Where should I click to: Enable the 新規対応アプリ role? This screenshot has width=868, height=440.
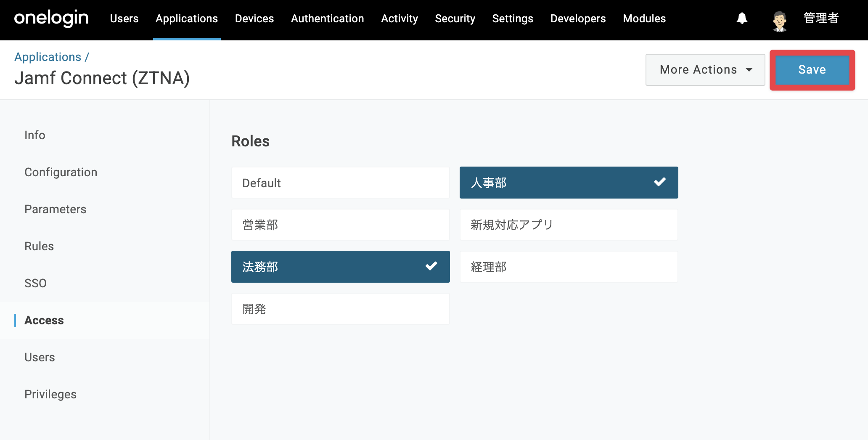[x=569, y=225]
